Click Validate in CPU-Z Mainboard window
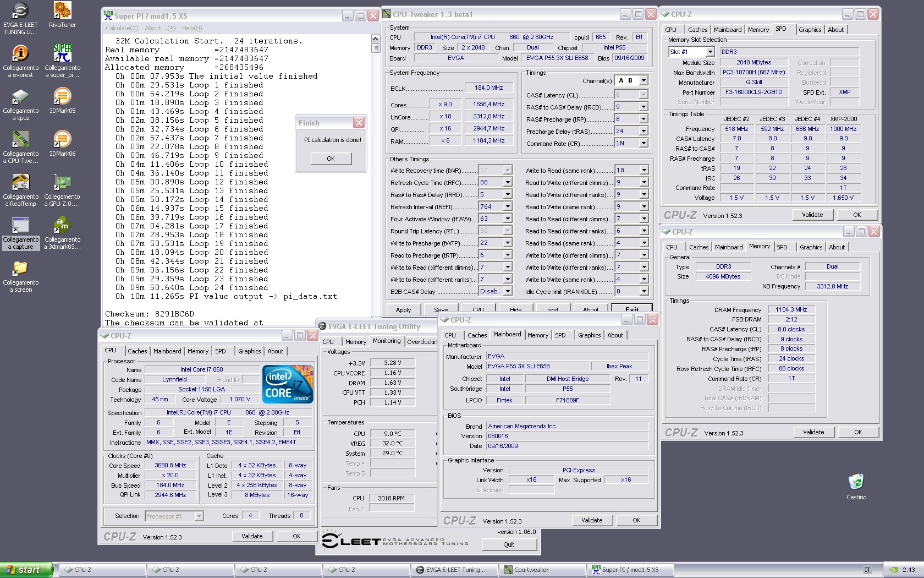The height and width of the screenshot is (578, 924). 592,520
